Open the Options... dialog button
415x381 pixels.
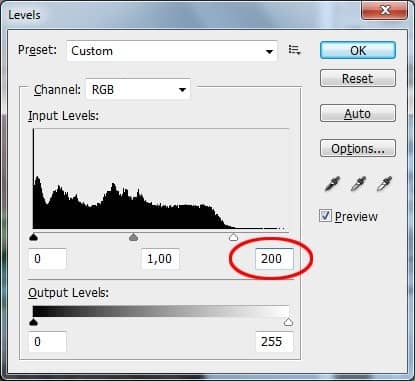pyautogui.click(x=358, y=148)
